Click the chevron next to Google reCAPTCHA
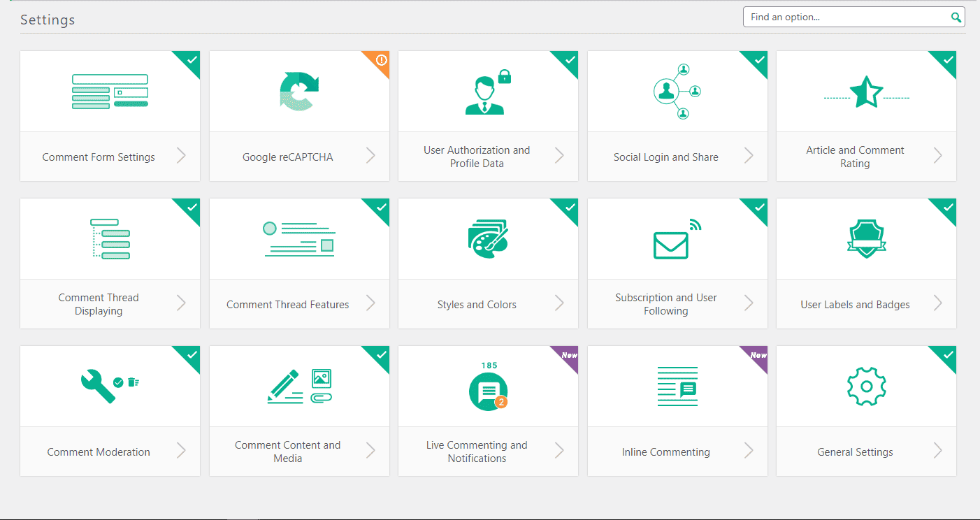980x520 pixels. tap(370, 155)
